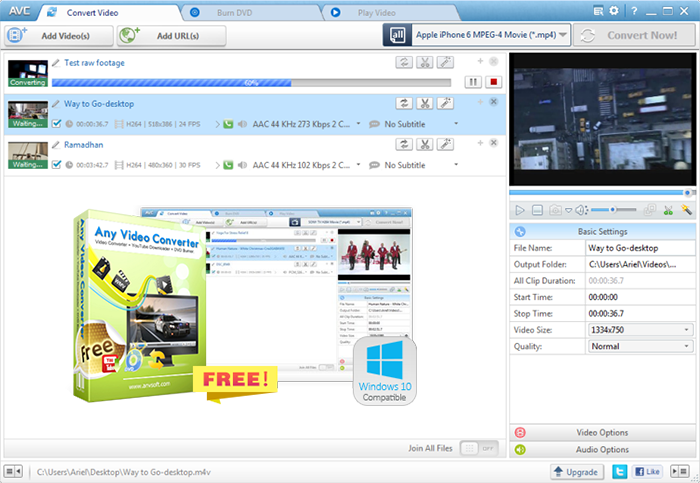Click the Any Video Converter promotional banner

pyautogui.click(x=245, y=306)
